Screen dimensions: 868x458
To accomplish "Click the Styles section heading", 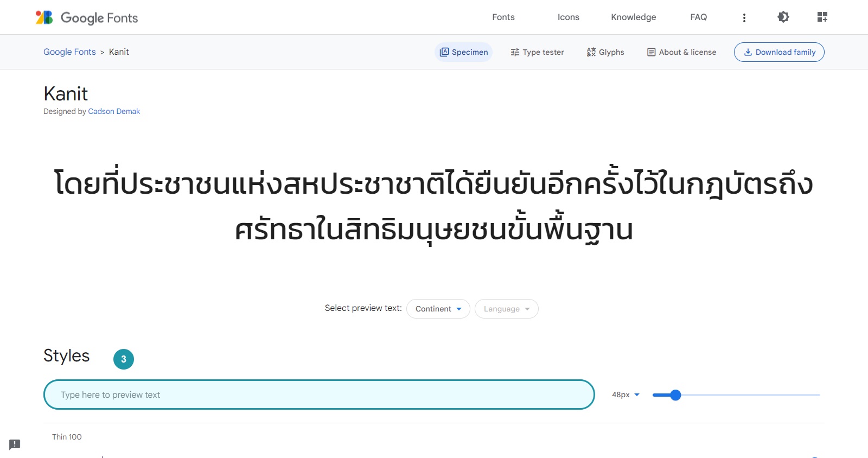I will click(67, 356).
